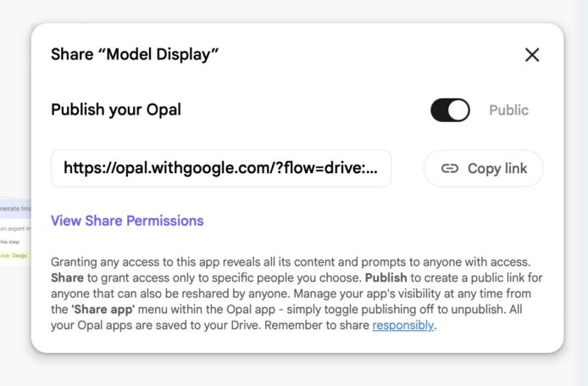Image resolution: width=588 pixels, height=386 pixels.
Task: Click the chain-link icon in Copy link
Action: coord(450,168)
